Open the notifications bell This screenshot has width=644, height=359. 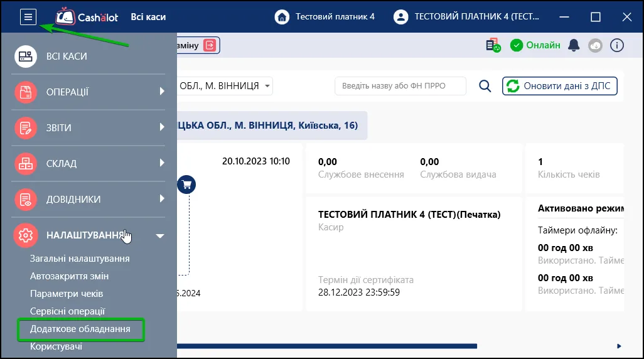(574, 45)
